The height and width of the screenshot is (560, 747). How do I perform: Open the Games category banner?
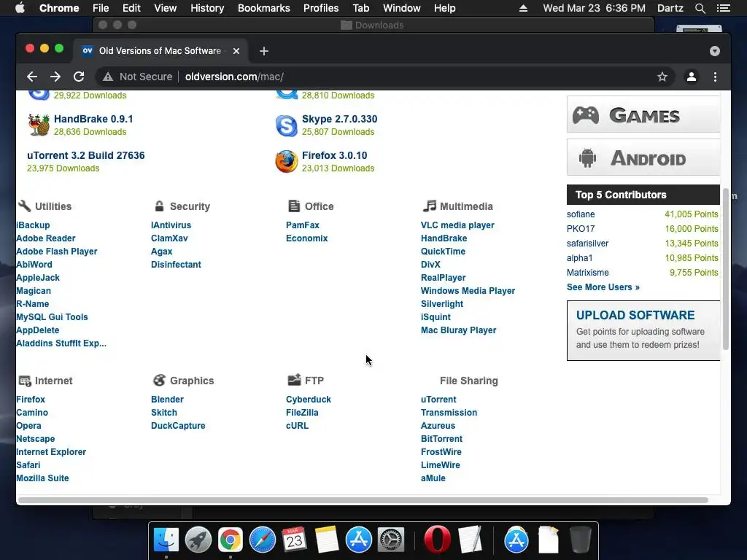(x=643, y=114)
